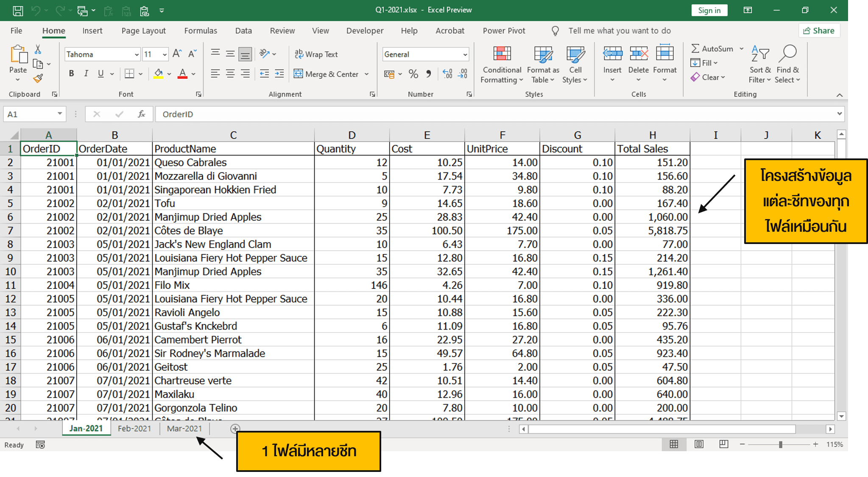Click the Merge & Center icon
868x477 pixels.
326,74
